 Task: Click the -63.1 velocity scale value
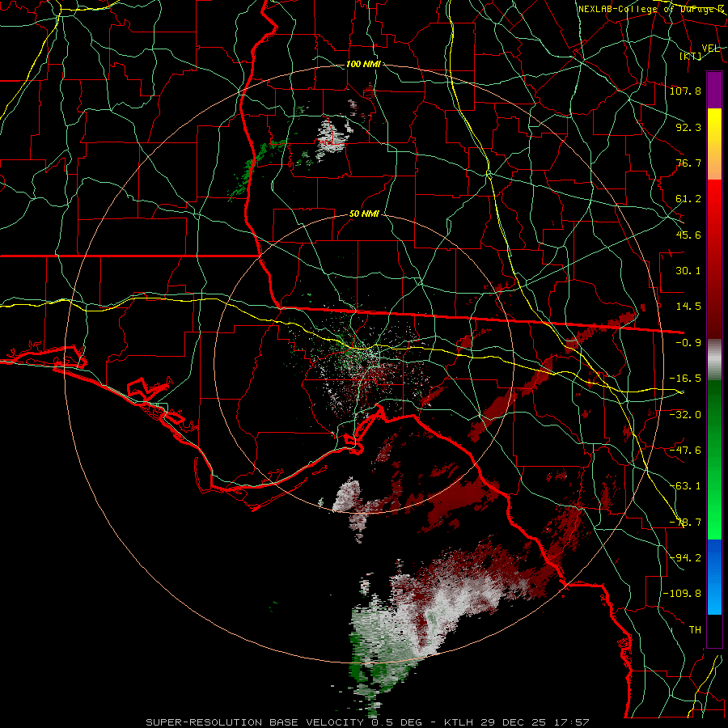click(x=685, y=486)
